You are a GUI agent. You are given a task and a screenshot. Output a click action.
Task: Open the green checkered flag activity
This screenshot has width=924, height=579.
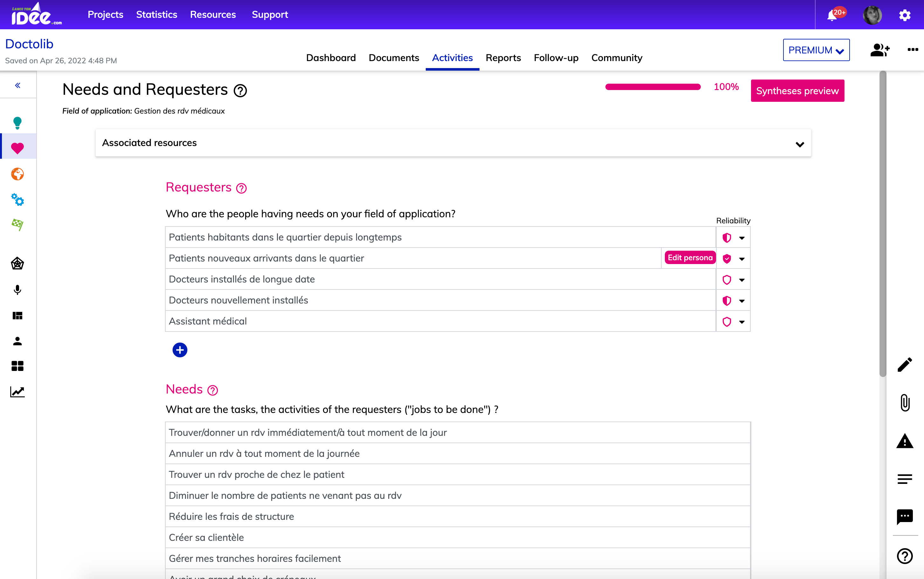point(17,224)
